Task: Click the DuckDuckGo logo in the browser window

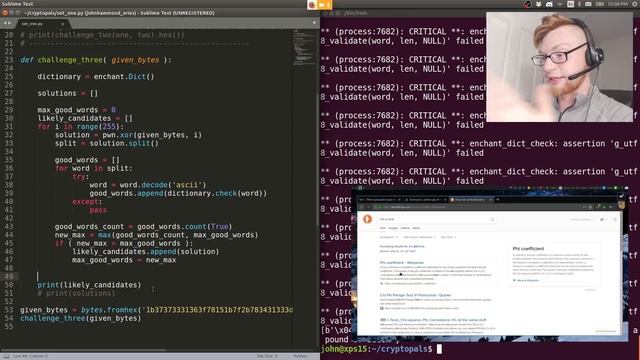Action: click(x=367, y=219)
